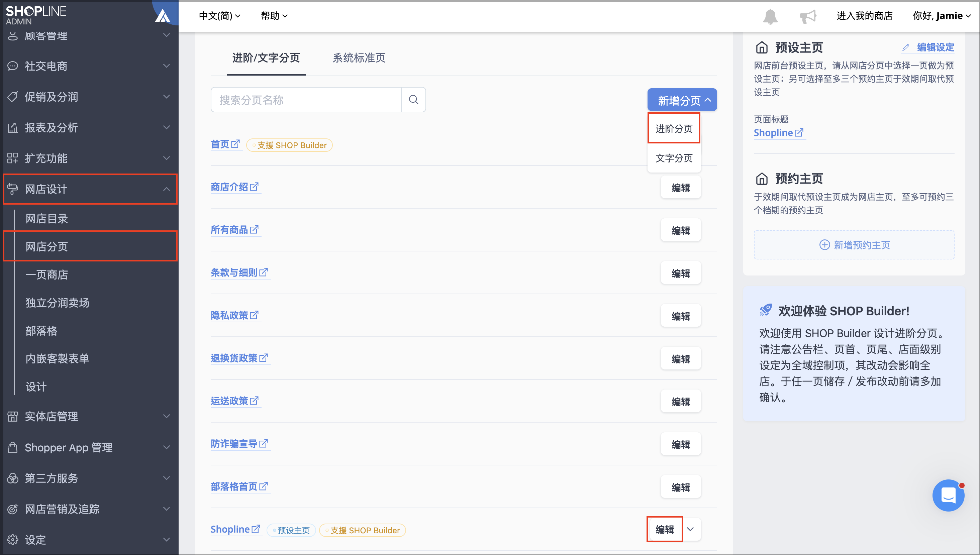Open external link icon next to 防诈骗宣导
Viewport: 980px width, 555px height.
pos(264,443)
